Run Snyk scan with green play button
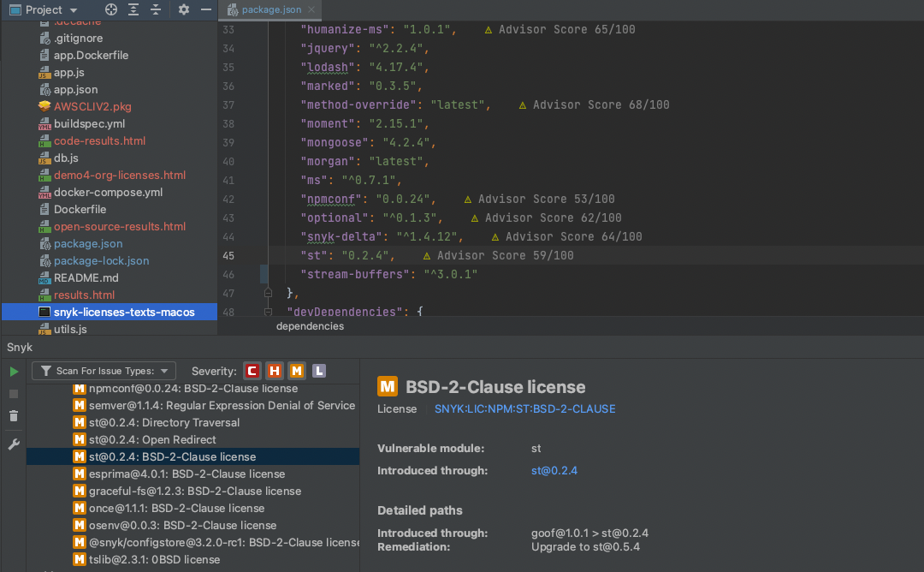Viewport: 924px width, 572px height. coord(15,372)
